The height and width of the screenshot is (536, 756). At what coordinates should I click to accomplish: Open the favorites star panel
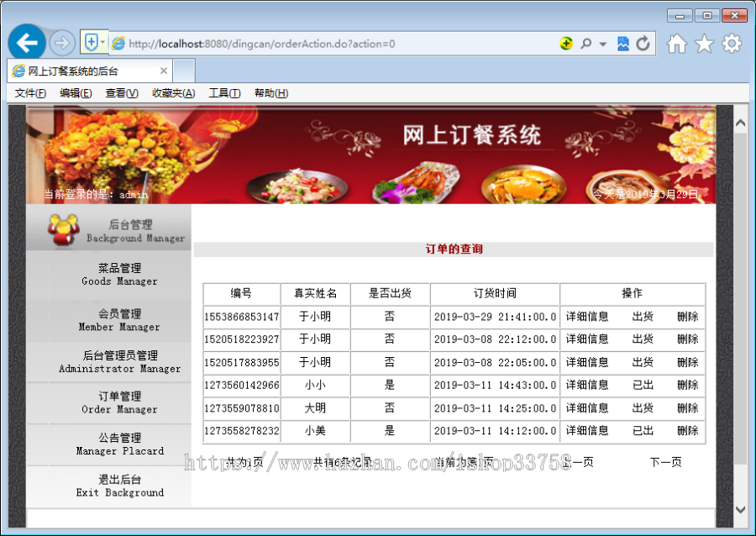[704, 42]
